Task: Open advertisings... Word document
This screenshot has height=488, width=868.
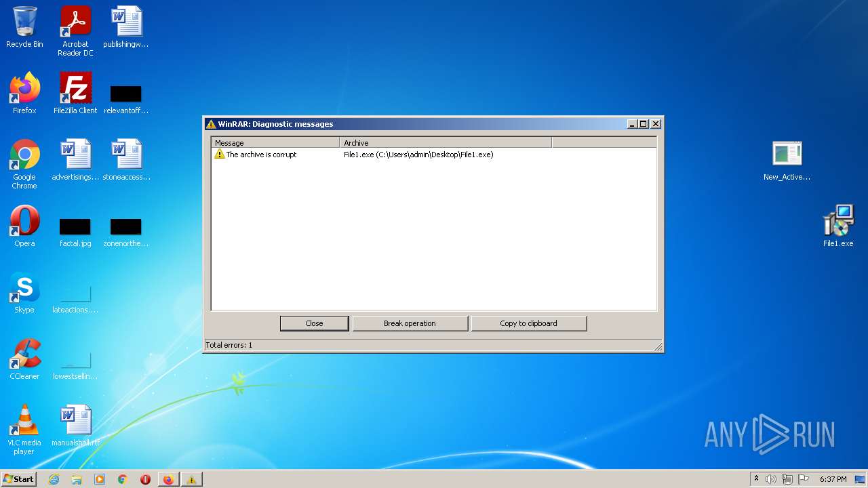Action: (75, 160)
